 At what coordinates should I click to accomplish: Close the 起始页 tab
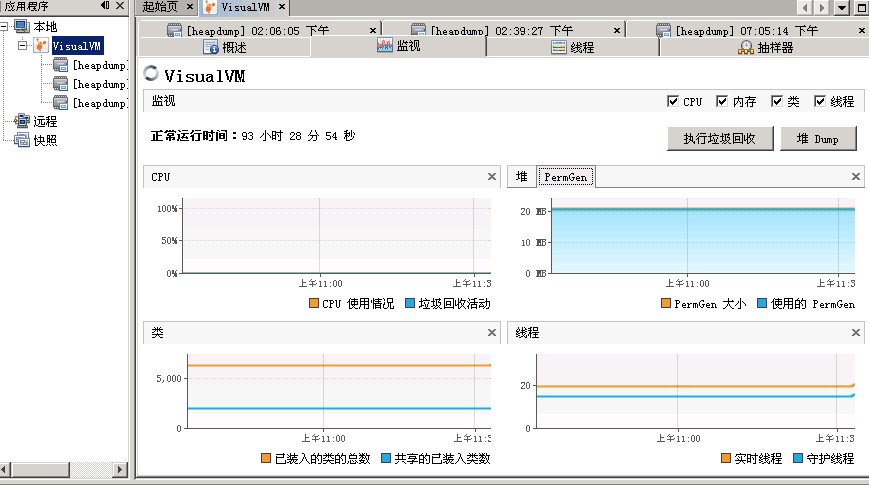[x=191, y=8]
